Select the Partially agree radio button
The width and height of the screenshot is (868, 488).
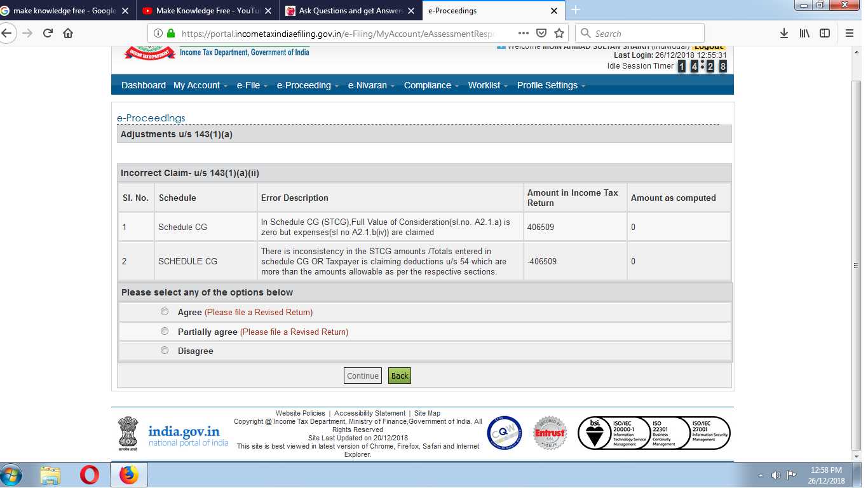click(165, 332)
